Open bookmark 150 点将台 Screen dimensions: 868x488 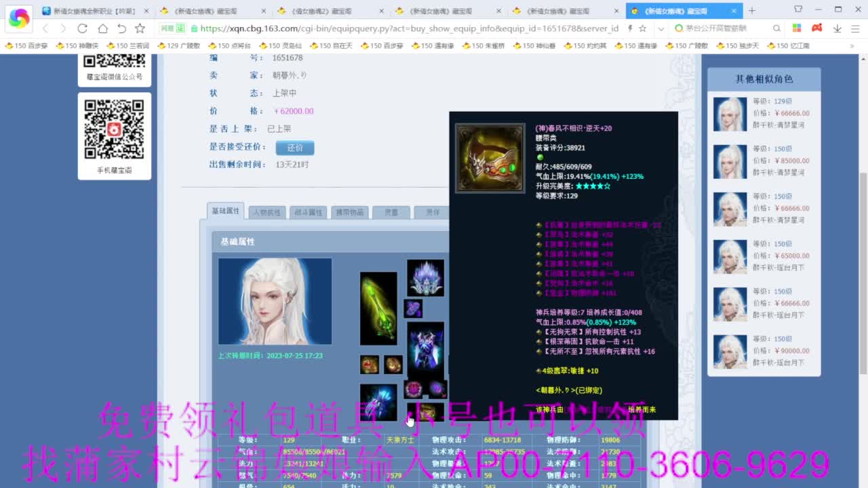[x=230, y=45]
